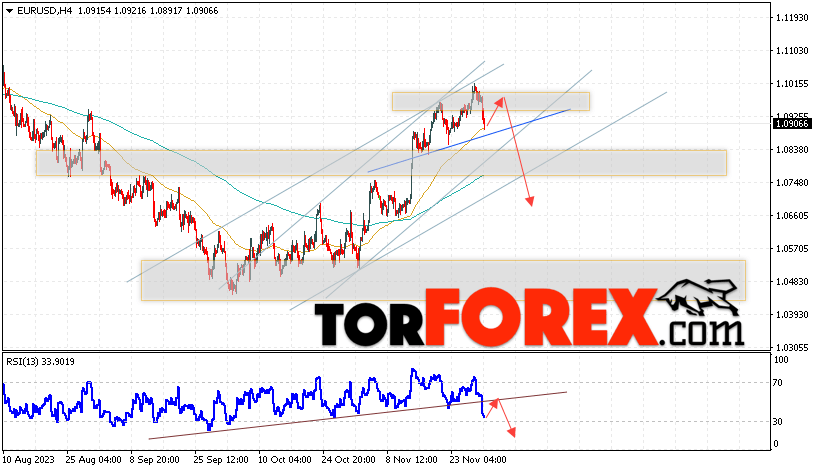Click the RSI 0 level label

pos(776,444)
